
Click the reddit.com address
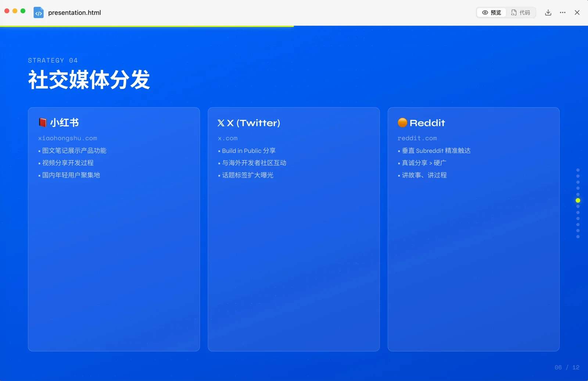pyautogui.click(x=417, y=138)
